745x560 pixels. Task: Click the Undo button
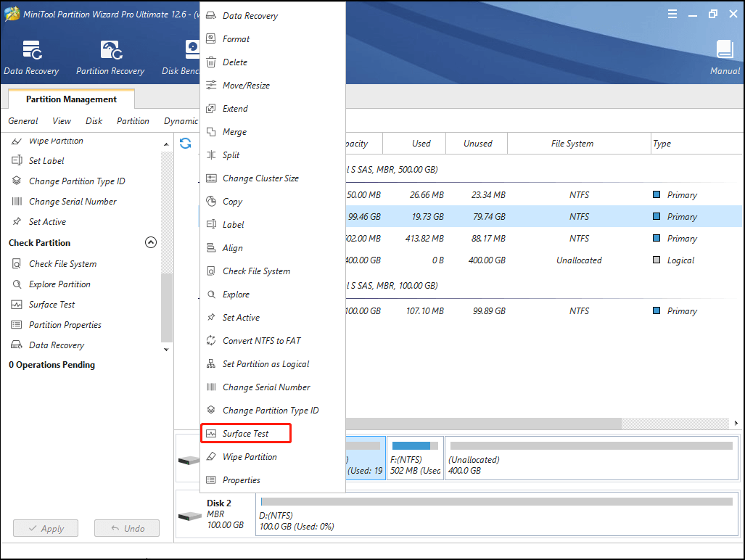pos(127,528)
